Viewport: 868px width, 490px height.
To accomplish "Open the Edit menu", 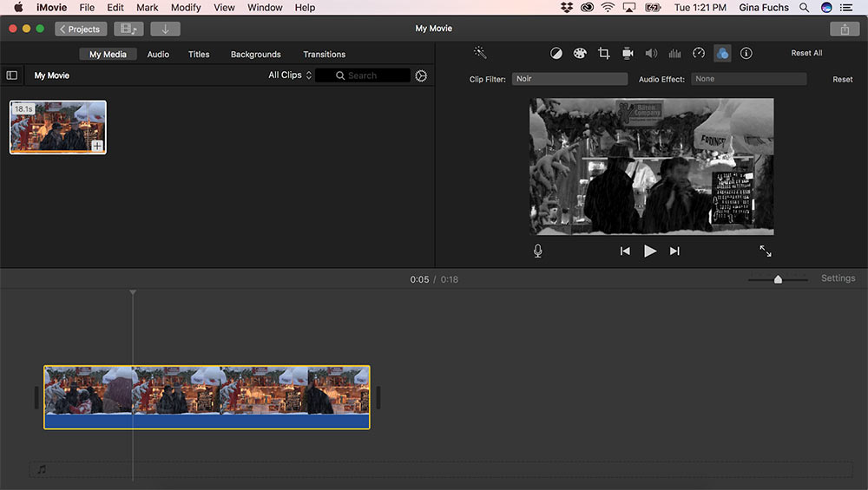I will click(115, 8).
